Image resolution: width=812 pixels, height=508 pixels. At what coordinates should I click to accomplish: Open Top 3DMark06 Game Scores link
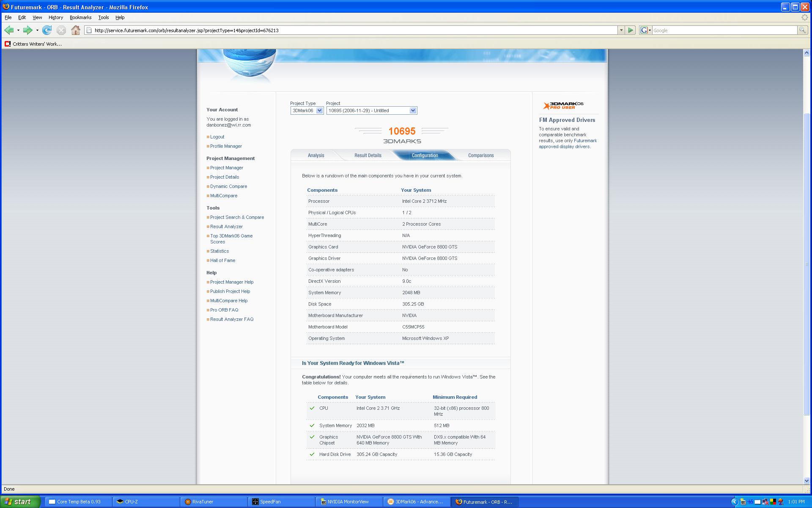coord(231,239)
